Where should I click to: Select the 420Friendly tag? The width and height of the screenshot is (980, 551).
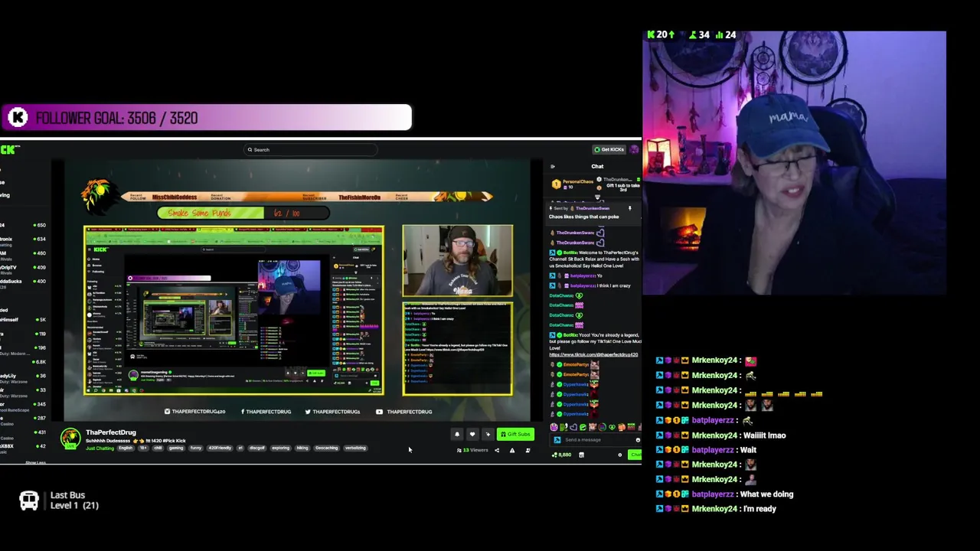(x=220, y=448)
